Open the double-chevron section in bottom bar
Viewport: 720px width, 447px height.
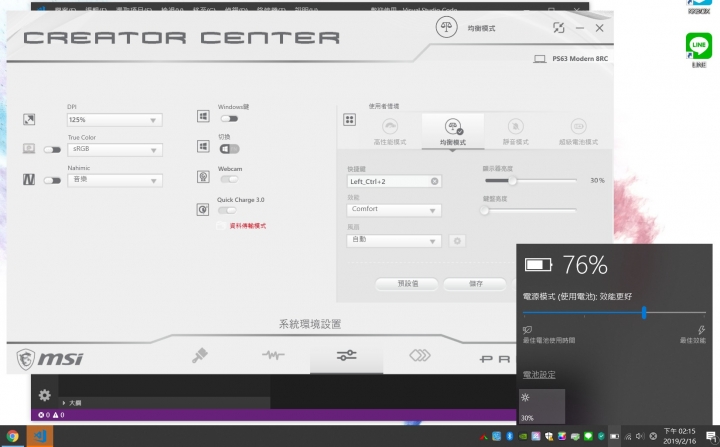pos(420,355)
